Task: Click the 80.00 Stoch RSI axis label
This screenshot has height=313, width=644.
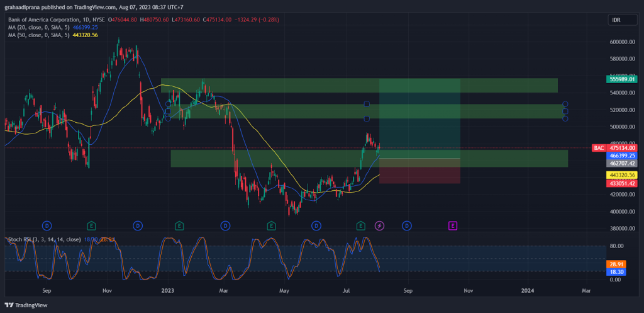Action: pos(617,246)
